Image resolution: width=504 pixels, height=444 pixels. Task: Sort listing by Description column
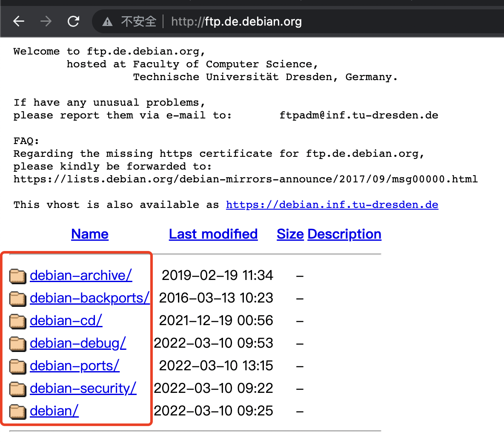[x=344, y=234]
